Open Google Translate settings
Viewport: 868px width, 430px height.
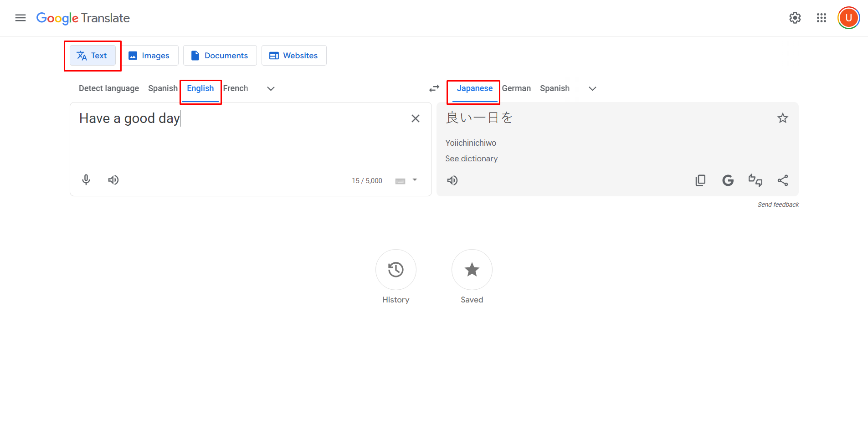tap(795, 18)
